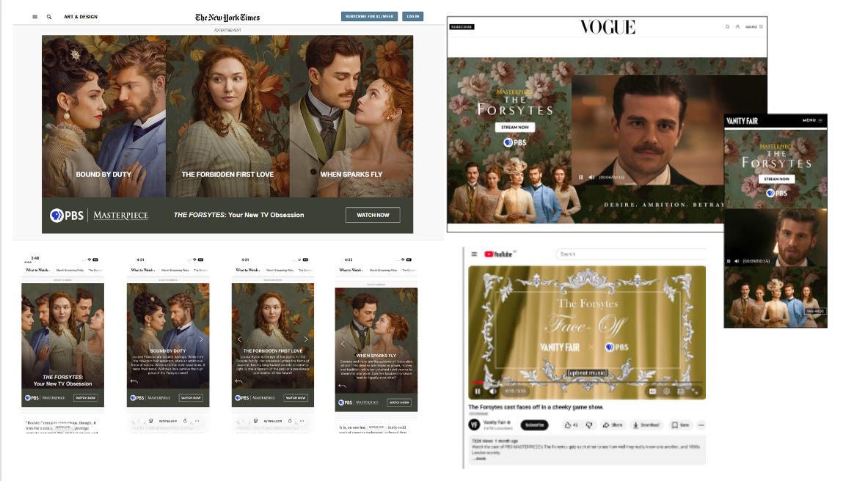This screenshot has width=868, height=481.
Task: Click The New York Times logo
Action: coord(227,17)
